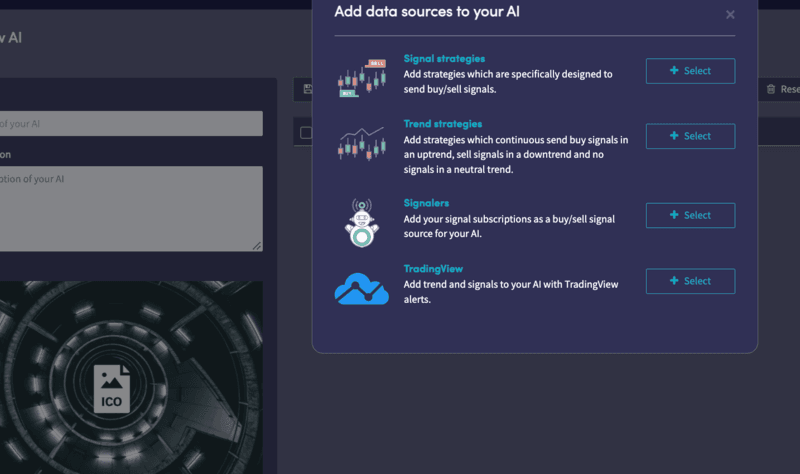800x474 pixels.
Task: Click the Signal strategies candlestick icon
Action: 362,78
